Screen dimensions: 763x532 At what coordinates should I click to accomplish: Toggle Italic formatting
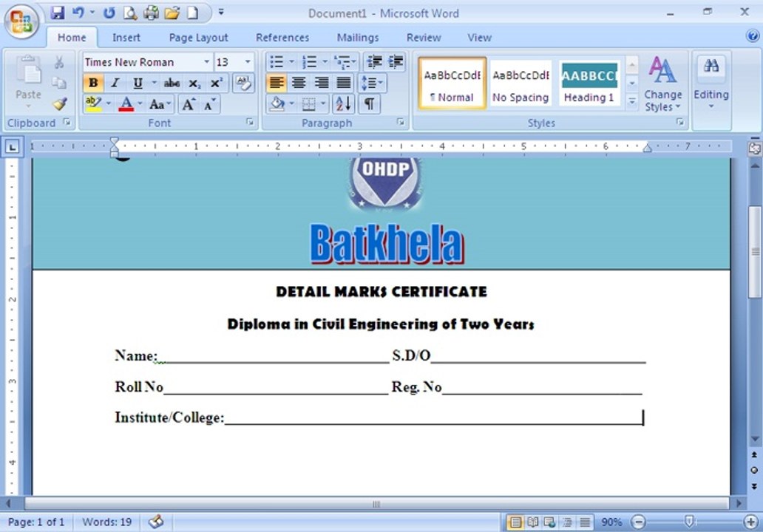pyautogui.click(x=115, y=83)
